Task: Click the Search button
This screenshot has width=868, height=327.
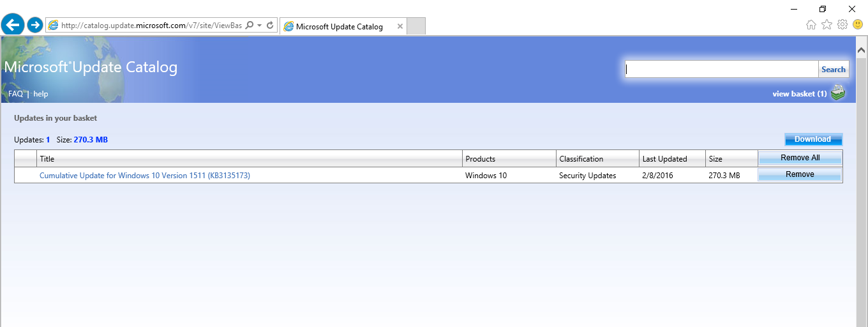Action: pos(834,69)
